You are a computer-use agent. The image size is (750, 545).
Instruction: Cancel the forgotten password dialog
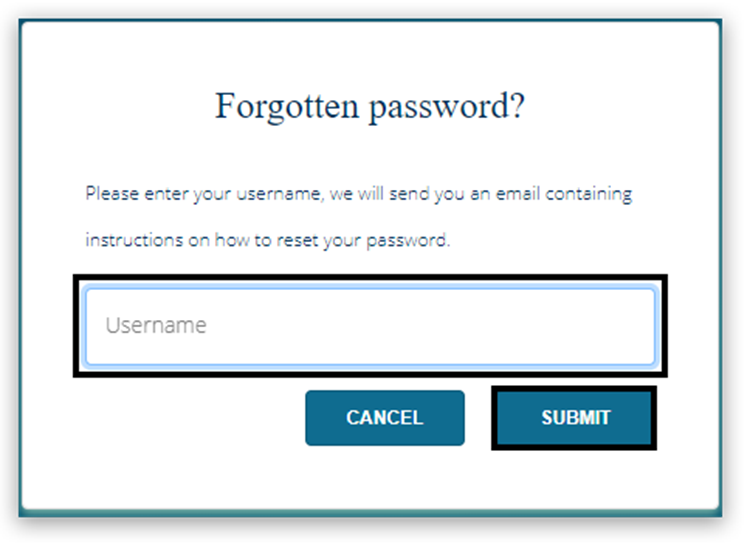(385, 418)
